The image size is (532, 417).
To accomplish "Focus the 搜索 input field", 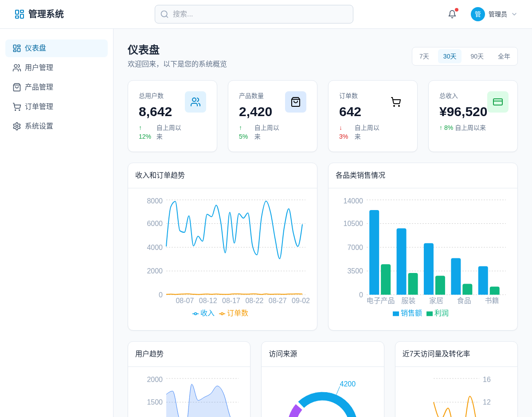I will click(259, 14).
